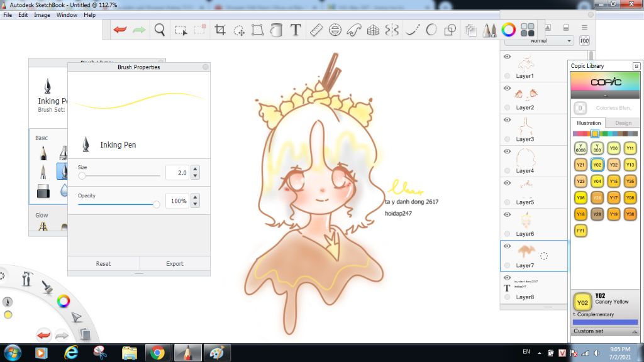Image resolution: width=644 pixels, height=362 pixels.
Task: Toggle visibility of Layer4
Action: (508, 151)
